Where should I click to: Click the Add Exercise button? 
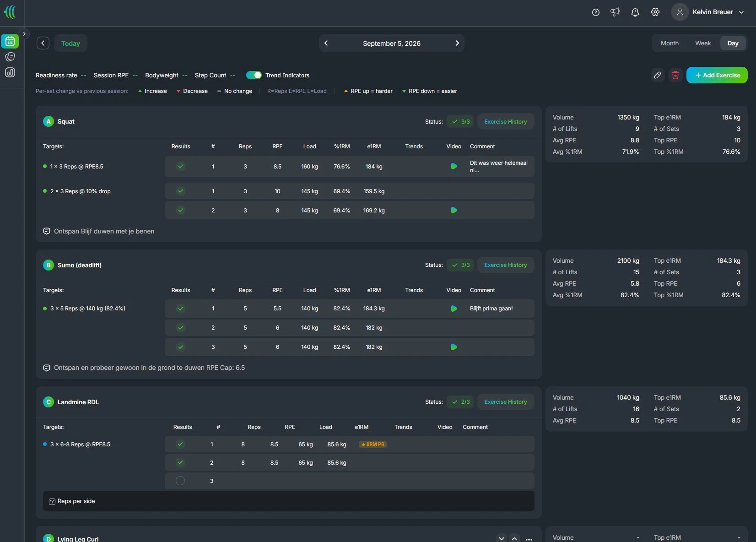(717, 75)
